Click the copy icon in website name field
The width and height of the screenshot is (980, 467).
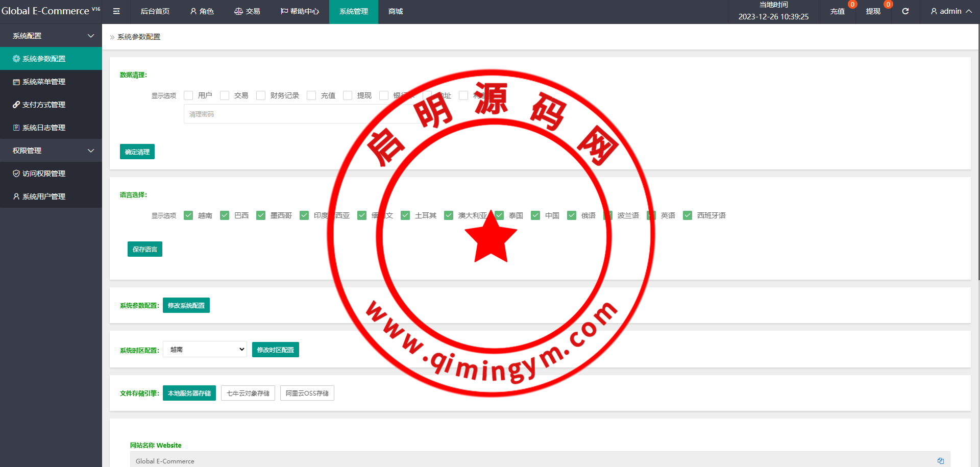click(x=941, y=460)
